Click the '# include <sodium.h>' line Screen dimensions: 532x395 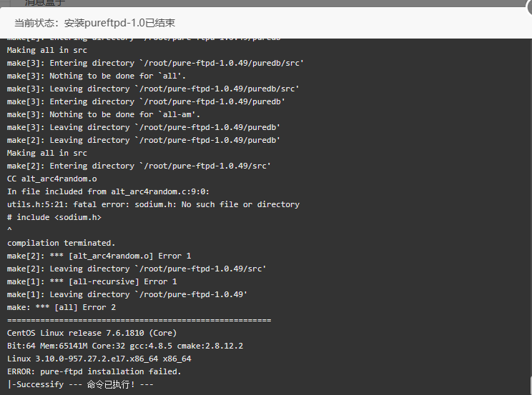click(54, 217)
